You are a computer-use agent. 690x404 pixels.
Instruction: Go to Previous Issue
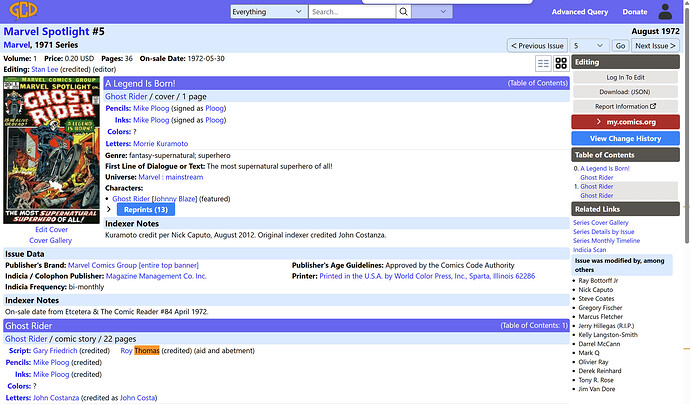[537, 46]
